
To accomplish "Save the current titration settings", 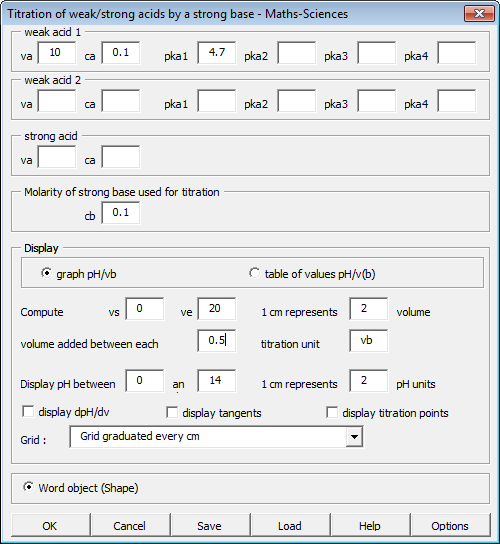I will [x=210, y=526].
